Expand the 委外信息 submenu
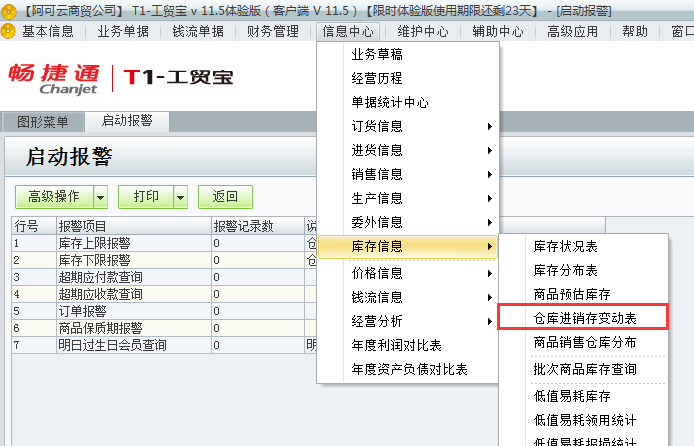 (x=408, y=222)
